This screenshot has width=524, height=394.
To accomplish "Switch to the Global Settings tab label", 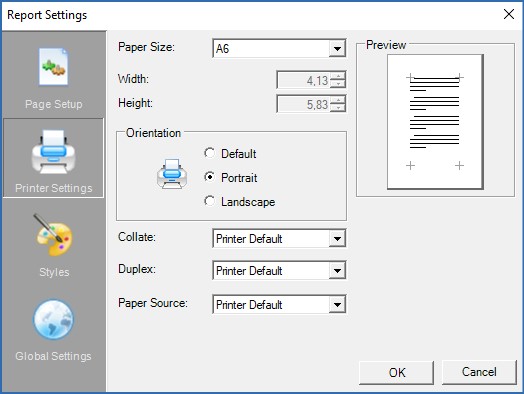I will coord(53,356).
